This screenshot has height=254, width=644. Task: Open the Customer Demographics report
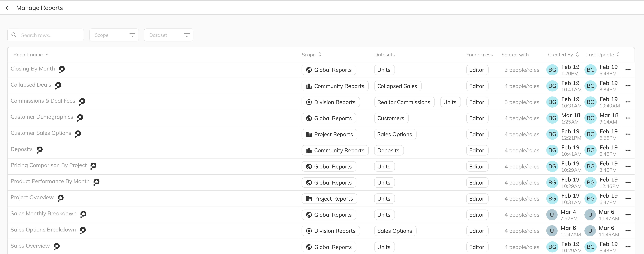(42, 117)
